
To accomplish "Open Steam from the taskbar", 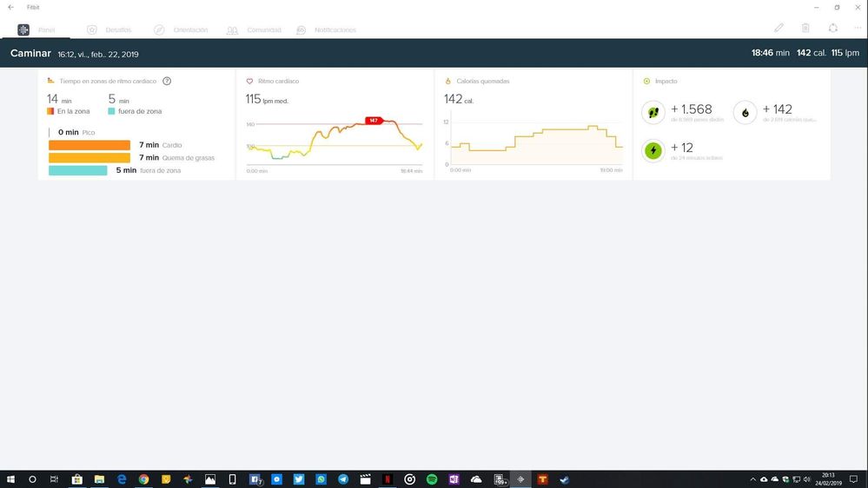I will point(565,479).
